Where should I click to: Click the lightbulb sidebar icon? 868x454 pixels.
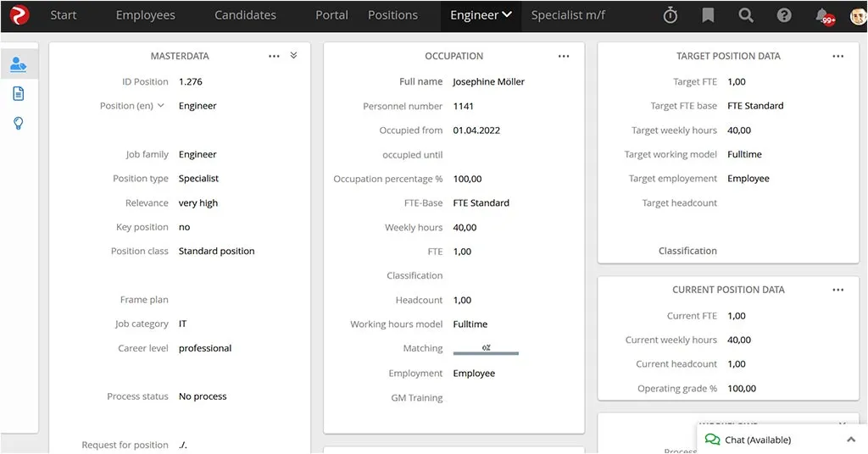click(x=19, y=124)
